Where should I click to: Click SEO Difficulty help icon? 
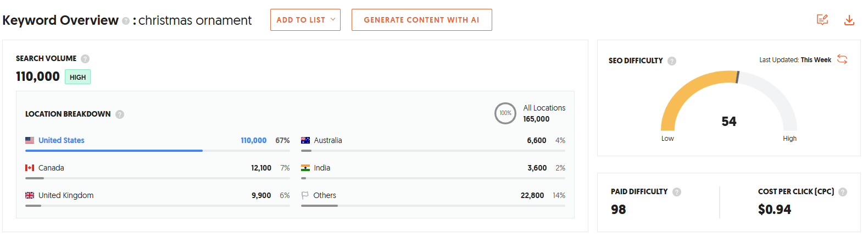[x=672, y=61]
